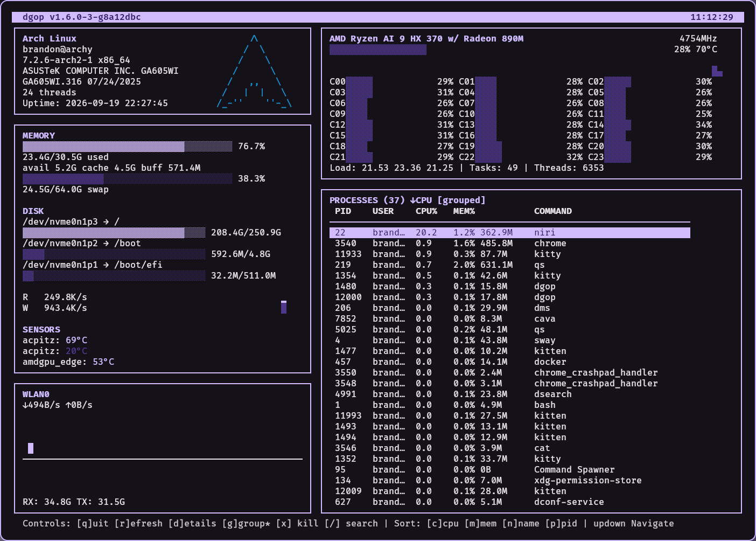756x541 pixels.
Task: Click the PID column header
Action: 343,211
